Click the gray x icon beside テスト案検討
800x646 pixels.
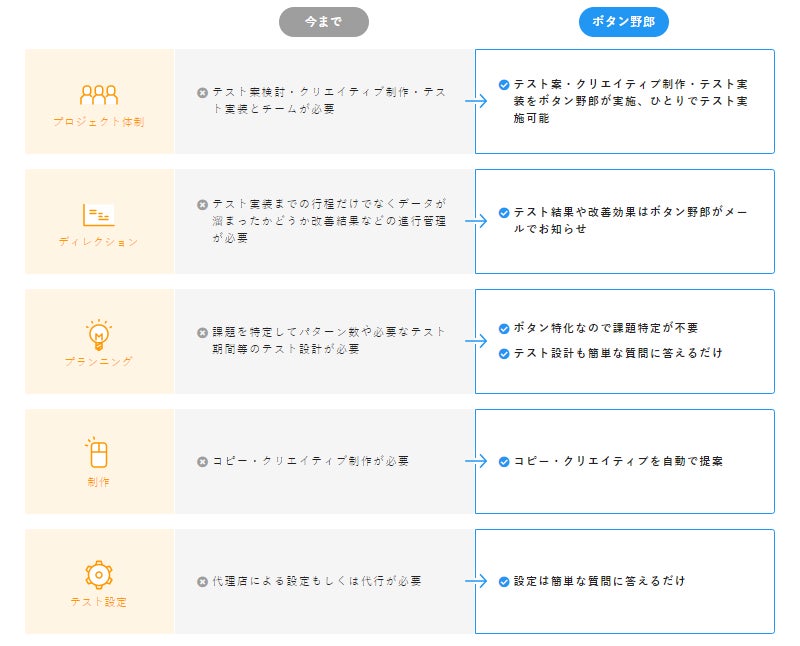click(x=203, y=93)
